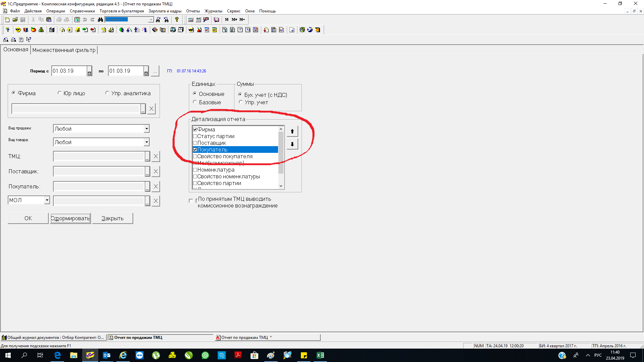
Task: Click the Закрыть button
Action: (112, 219)
